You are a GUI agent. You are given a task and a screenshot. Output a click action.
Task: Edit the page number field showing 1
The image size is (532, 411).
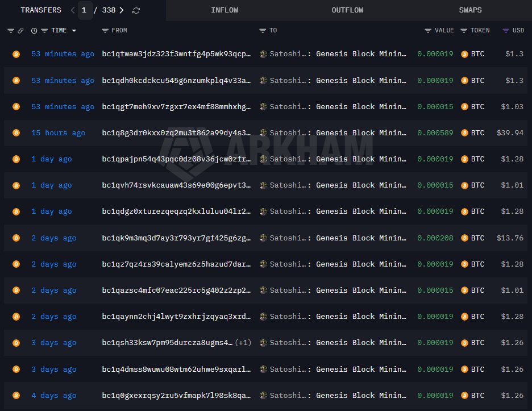(x=84, y=10)
